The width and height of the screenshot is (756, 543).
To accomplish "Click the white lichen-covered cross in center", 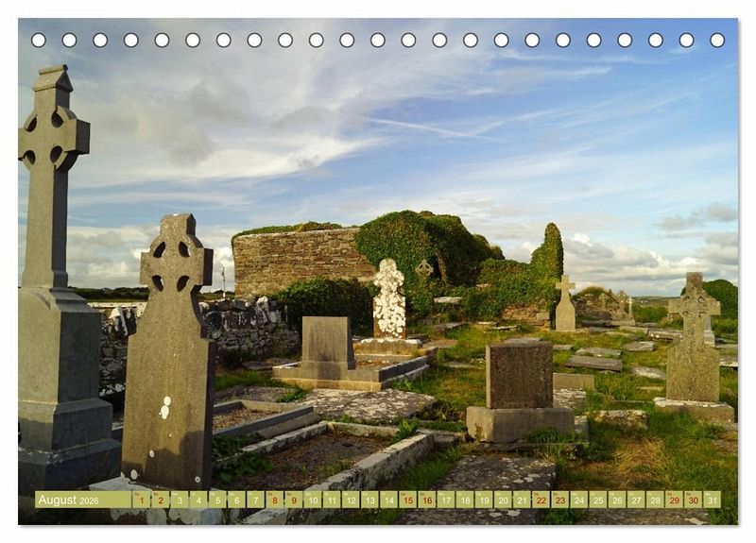I will (x=388, y=300).
